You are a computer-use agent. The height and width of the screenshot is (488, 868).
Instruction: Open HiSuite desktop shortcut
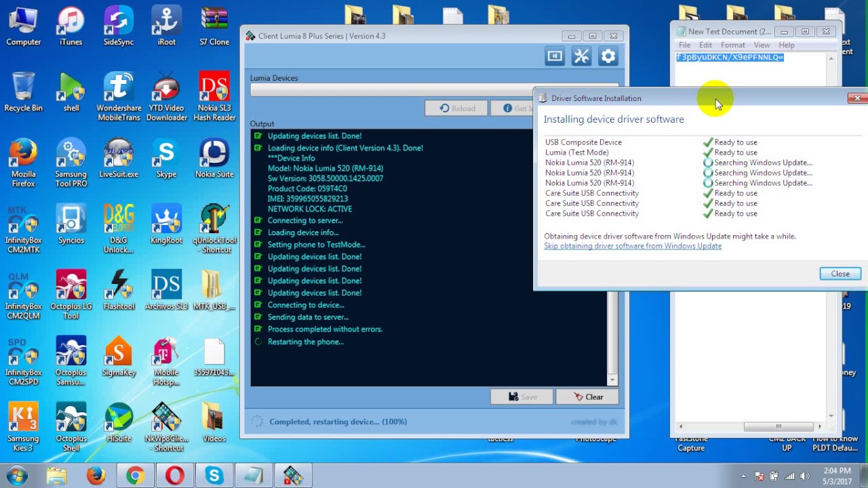pos(119,423)
